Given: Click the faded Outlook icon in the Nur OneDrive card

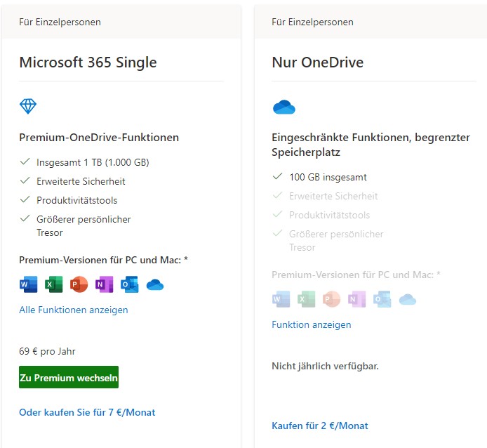Looking at the screenshot, I should pyautogui.click(x=382, y=299).
